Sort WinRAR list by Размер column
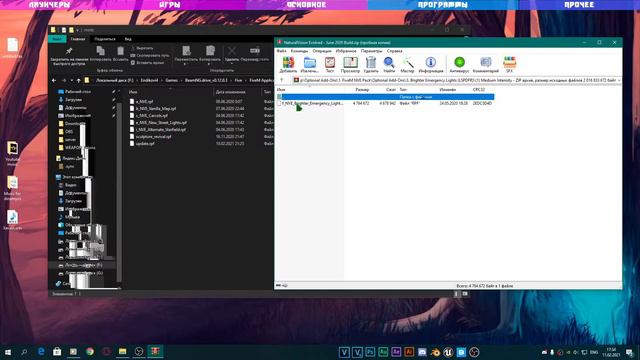This screenshot has width=640, height=360. 362,89
